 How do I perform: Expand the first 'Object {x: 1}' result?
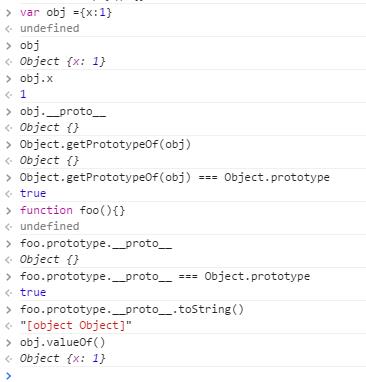click(x=63, y=62)
